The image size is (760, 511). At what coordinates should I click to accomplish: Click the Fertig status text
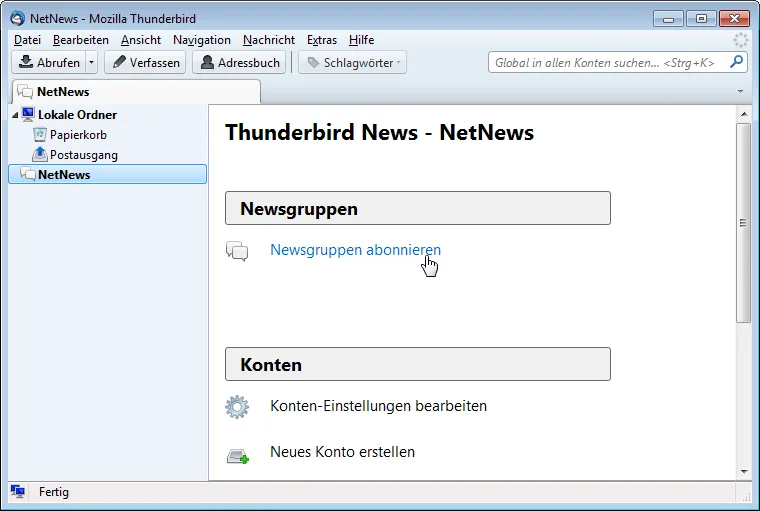click(54, 492)
